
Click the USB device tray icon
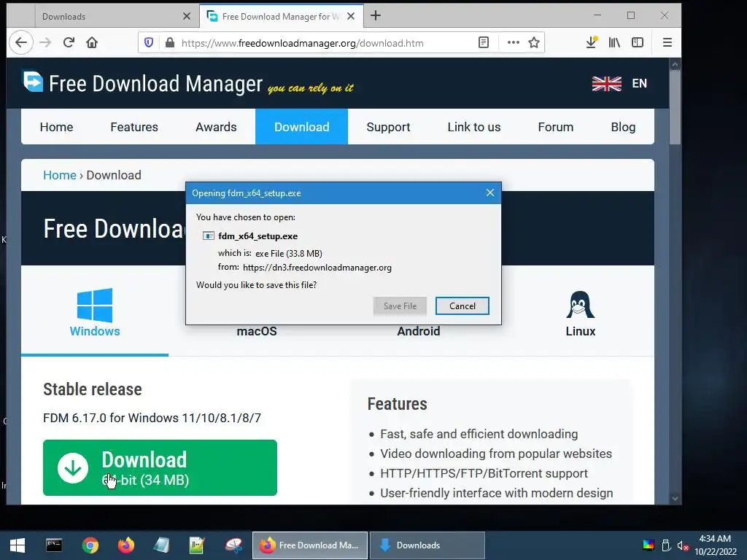click(x=667, y=545)
